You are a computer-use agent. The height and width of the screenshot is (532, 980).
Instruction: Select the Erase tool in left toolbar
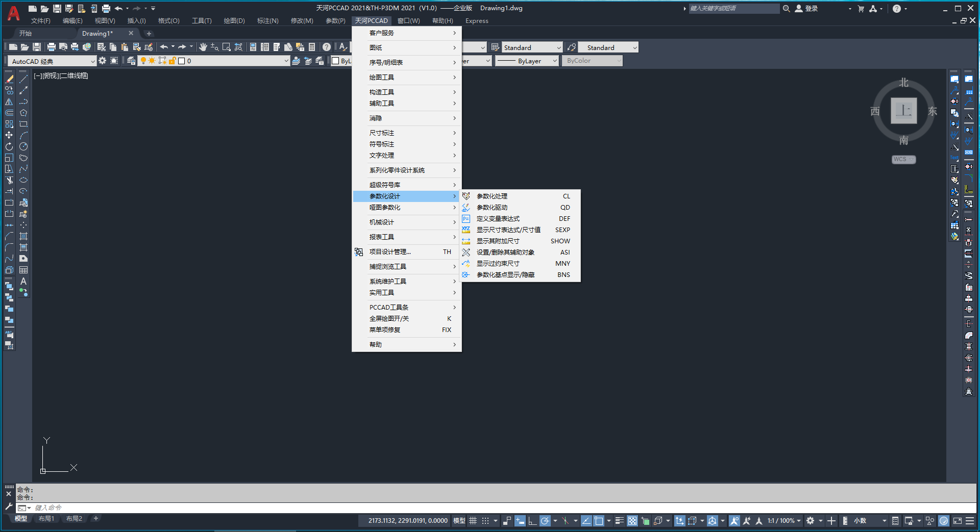9,79
